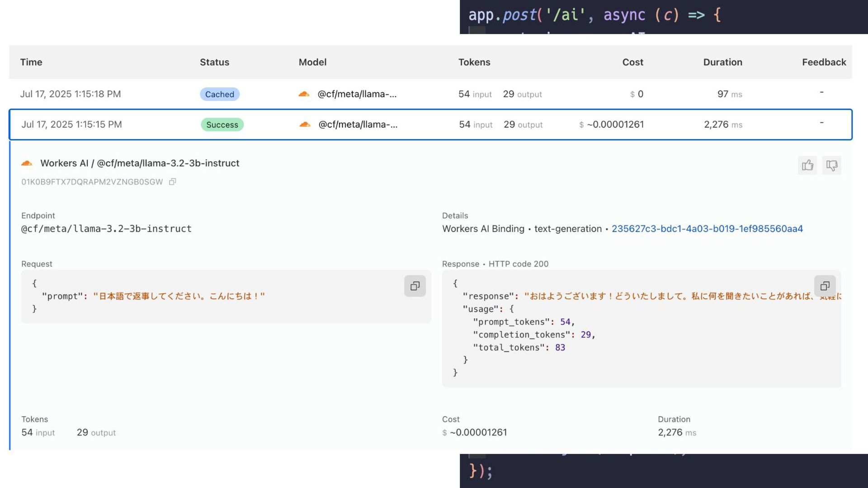Click the bottom Tokens '29 output' value
868x488 pixels.
[96, 432]
